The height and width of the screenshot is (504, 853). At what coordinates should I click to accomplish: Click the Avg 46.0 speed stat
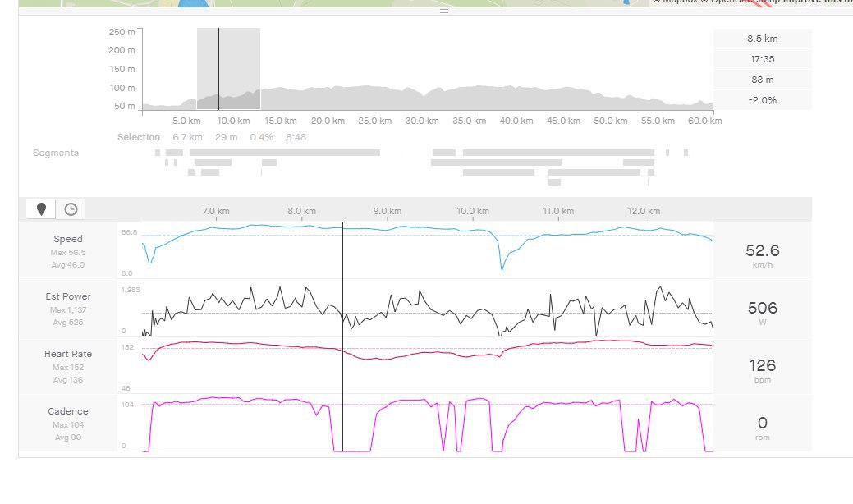(x=68, y=265)
